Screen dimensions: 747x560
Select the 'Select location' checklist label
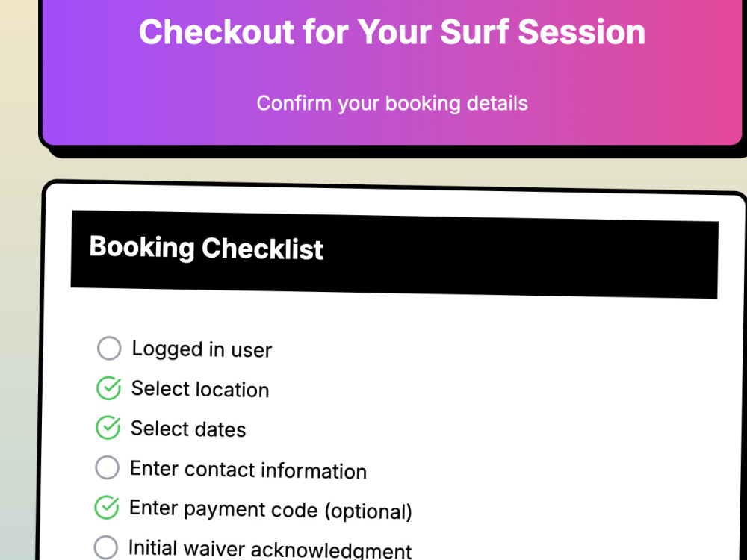(200, 390)
